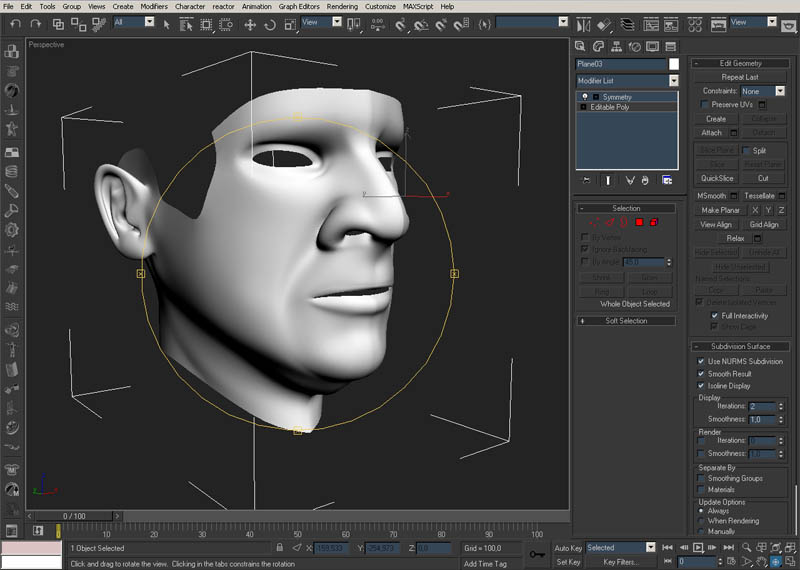The height and width of the screenshot is (570, 800).
Task: Click the QuickSlice button
Action: point(717,178)
